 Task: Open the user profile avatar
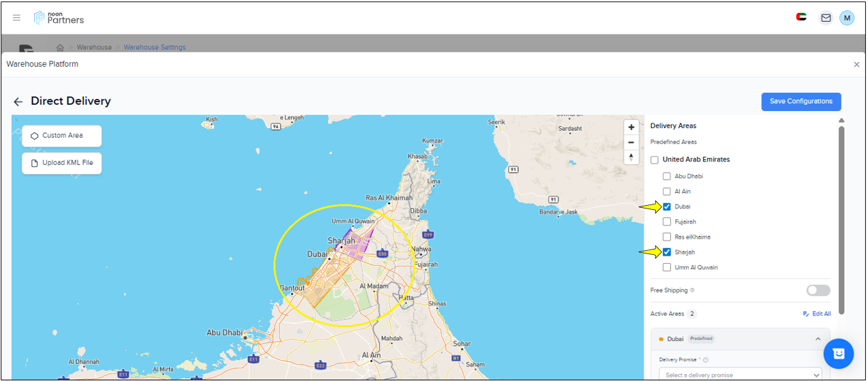click(x=846, y=18)
